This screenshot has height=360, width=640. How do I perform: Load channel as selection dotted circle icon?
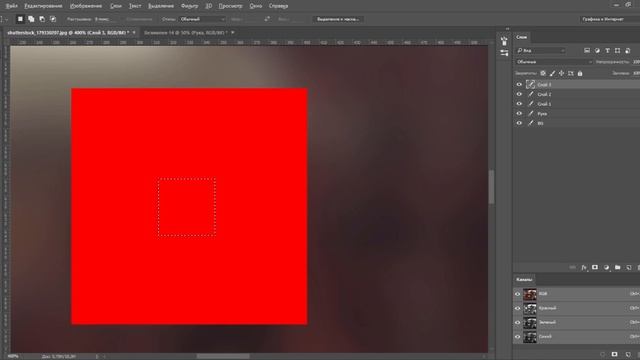pyautogui.click(x=603, y=354)
